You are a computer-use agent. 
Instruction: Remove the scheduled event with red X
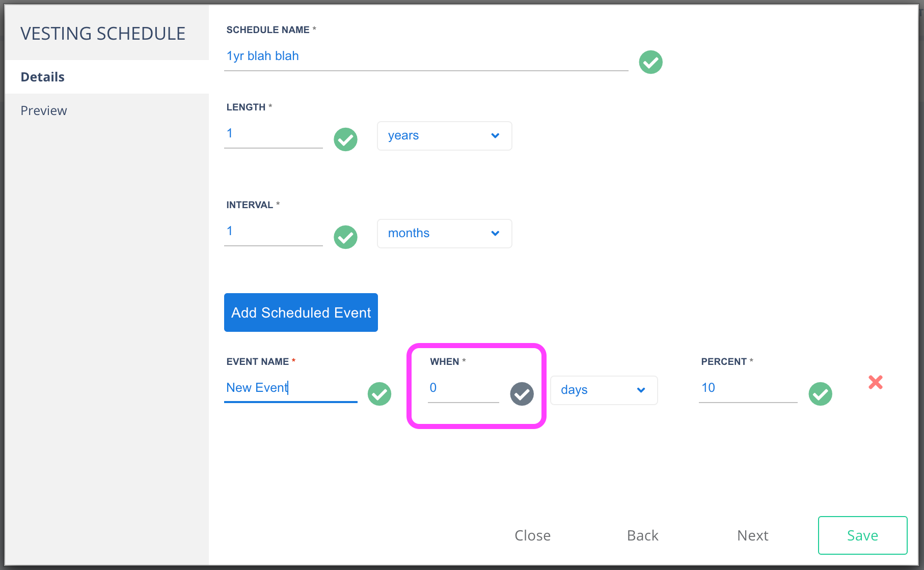point(876,382)
